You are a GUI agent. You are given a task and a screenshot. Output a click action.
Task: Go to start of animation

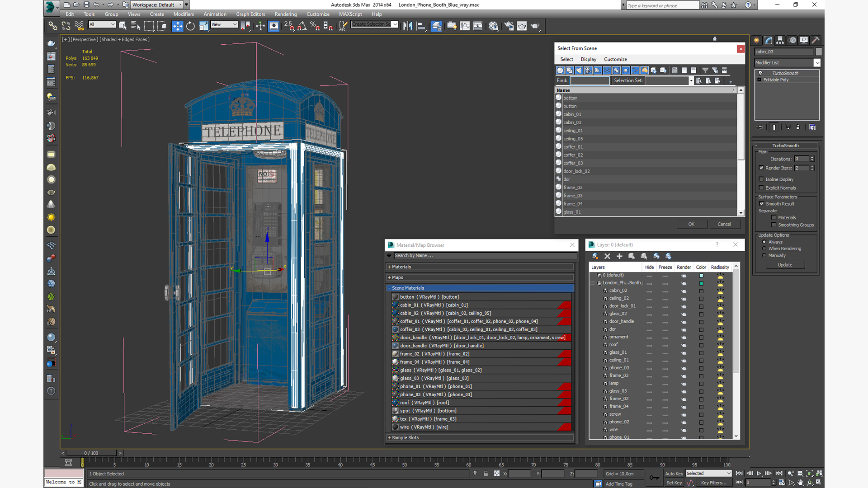(x=739, y=473)
